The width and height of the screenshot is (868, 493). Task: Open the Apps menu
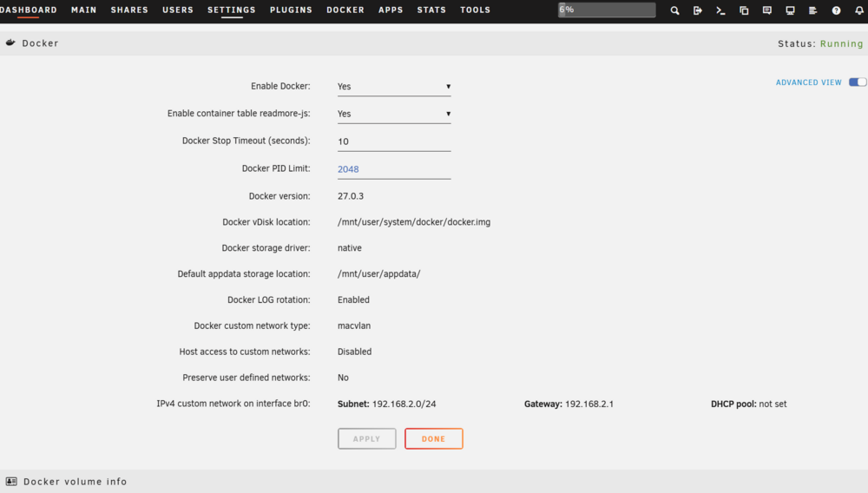[x=391, y=10]
